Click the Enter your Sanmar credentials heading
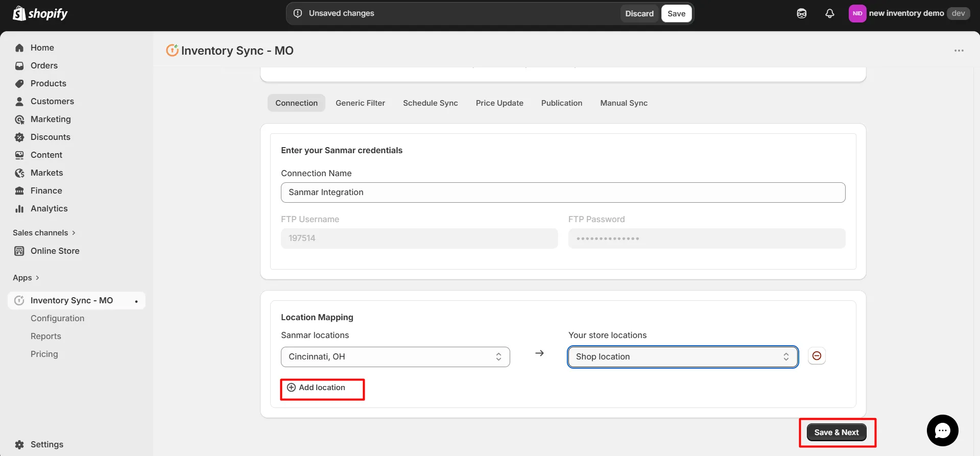Image resolution: width=980 pixels, height=456 pixels. 342,150
